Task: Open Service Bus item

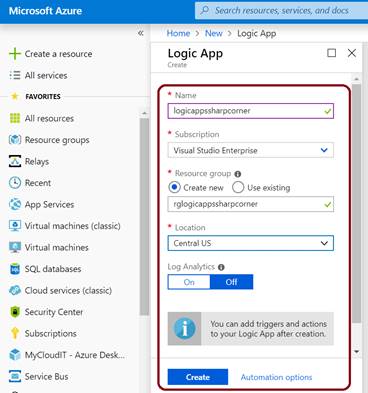Action: point(46,376)
